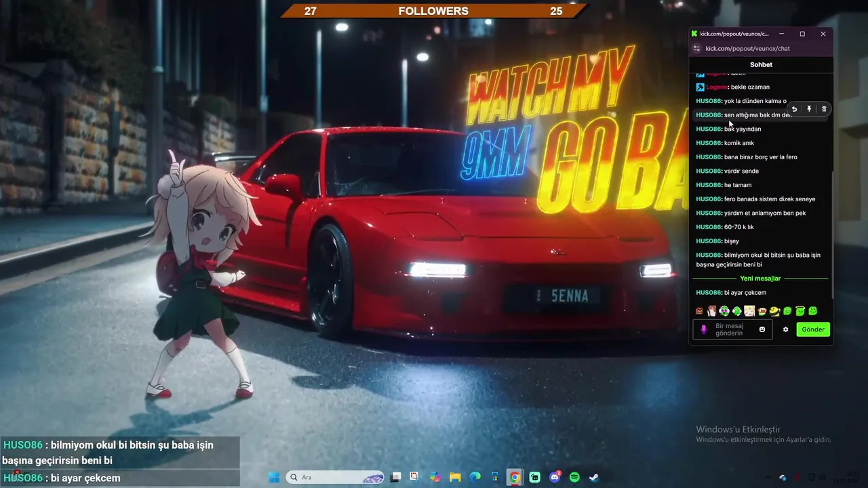The height and width of the screenshot is (488, 868).
Task: Open File Explorer from taskbar
Action: click(x=455, y=477)
